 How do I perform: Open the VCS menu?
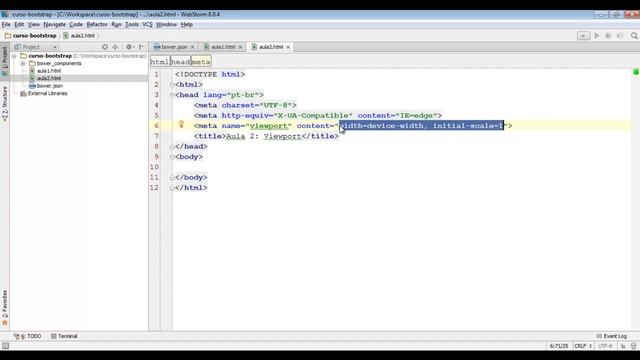[147, 24]
